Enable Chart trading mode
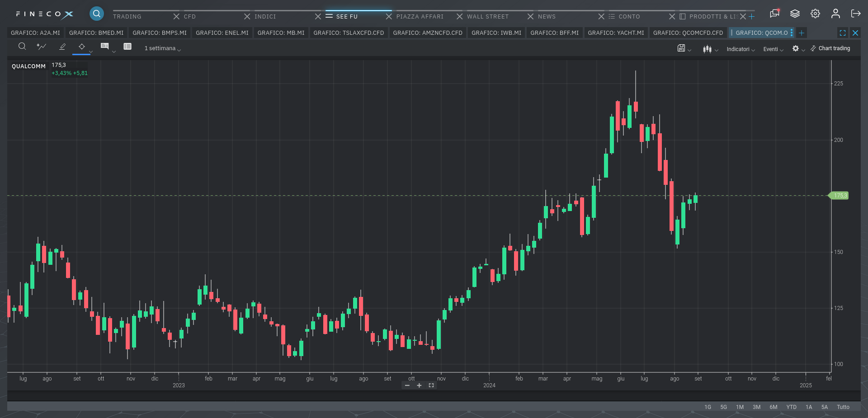Screen dimensions: 868x418 coord(830,48)
